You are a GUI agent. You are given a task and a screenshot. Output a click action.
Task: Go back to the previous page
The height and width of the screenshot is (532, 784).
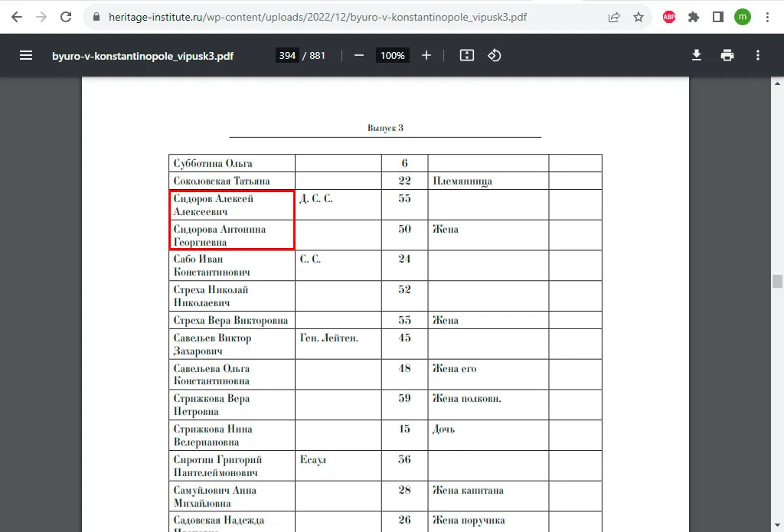click(x=17, y=17)
